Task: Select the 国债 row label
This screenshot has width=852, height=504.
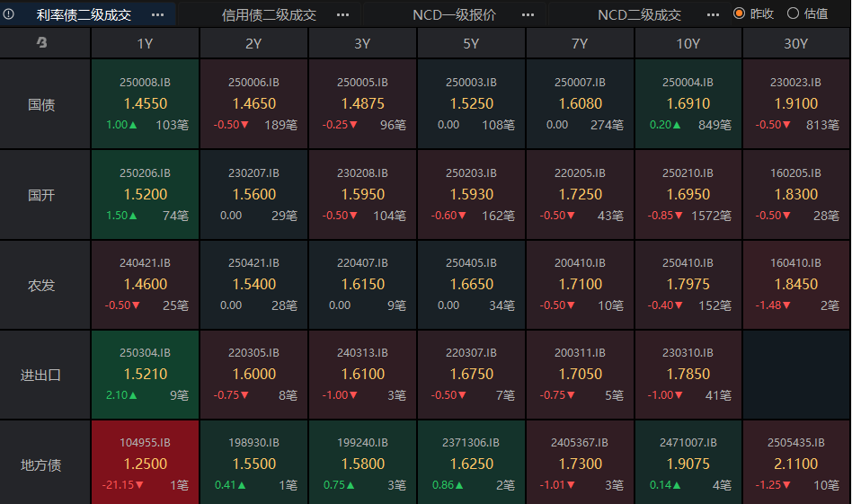Action: point(41,105)
